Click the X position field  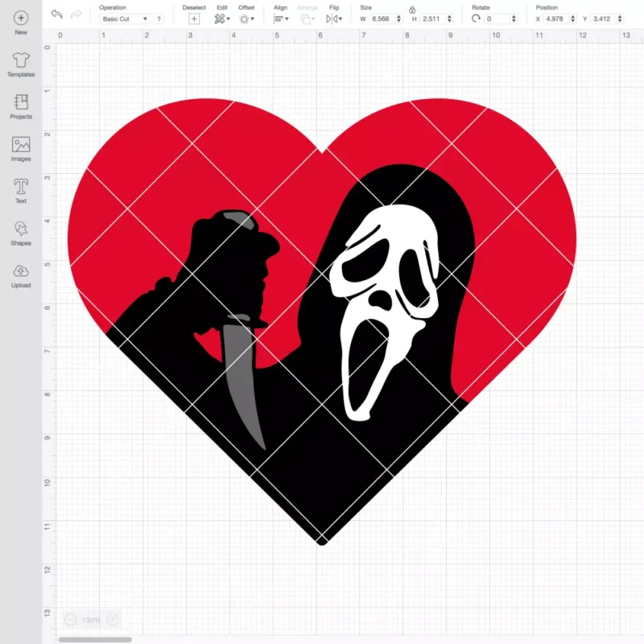556,19
